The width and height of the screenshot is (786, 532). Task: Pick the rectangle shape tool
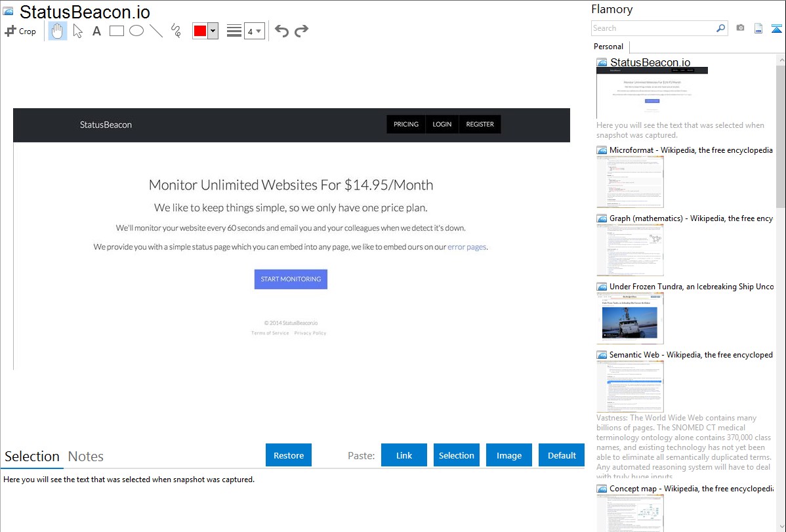pos(117,31)
